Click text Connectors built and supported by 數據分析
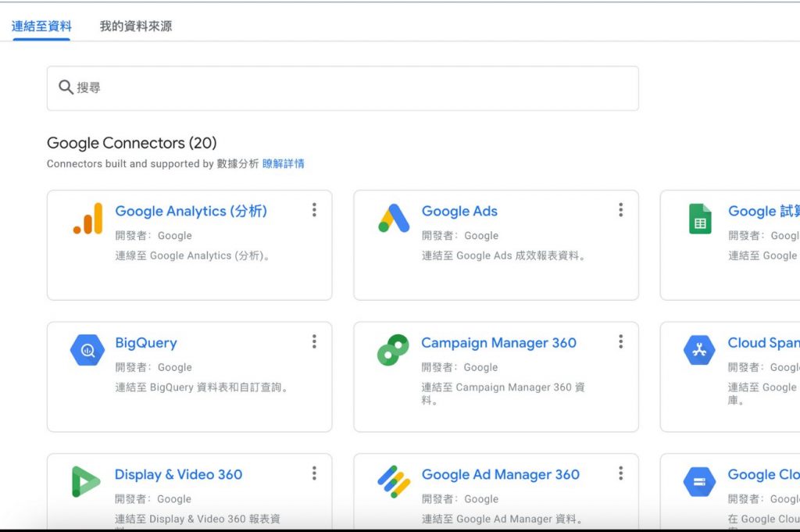This screenshot has height=532, width=800. (153, 164)
